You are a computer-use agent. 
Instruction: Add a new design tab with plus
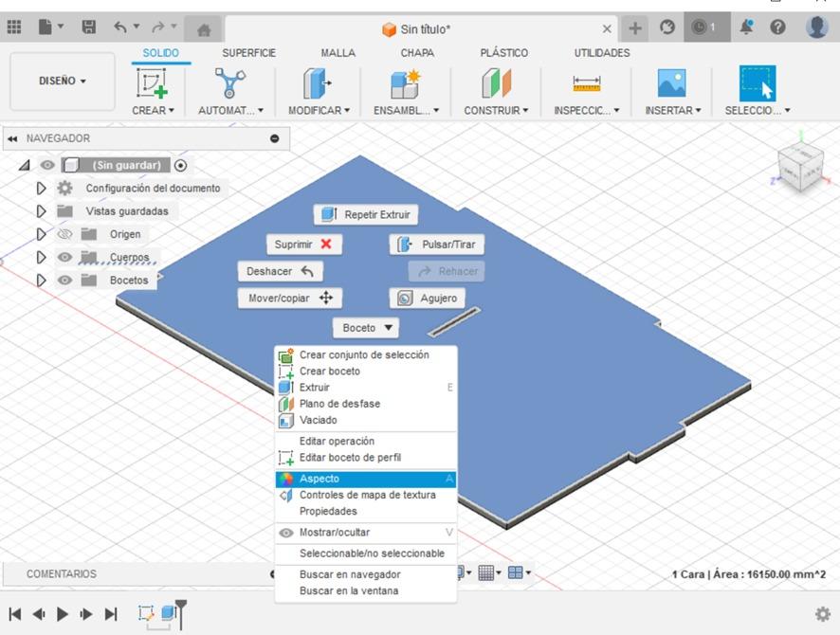coord(635,27)
